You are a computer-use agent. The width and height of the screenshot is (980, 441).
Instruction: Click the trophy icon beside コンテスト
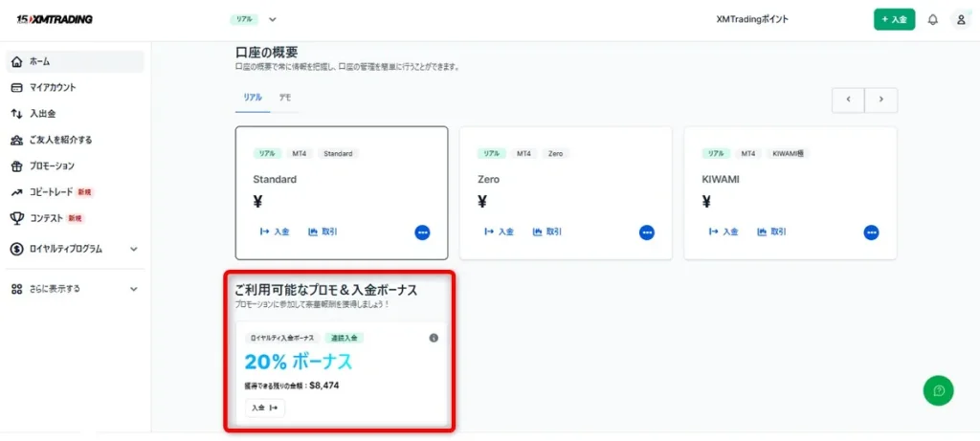pos(17,218)
